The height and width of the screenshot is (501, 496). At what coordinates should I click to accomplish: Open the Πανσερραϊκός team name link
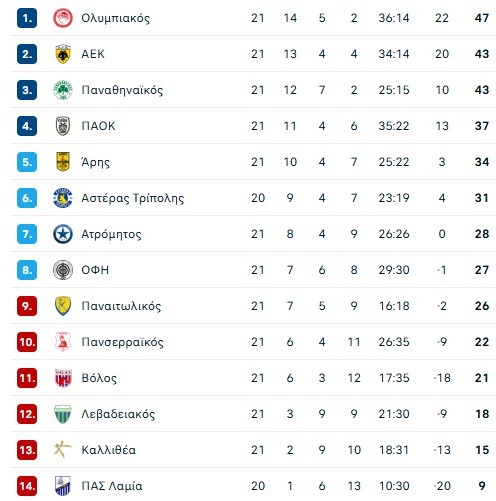pos(122,342)
